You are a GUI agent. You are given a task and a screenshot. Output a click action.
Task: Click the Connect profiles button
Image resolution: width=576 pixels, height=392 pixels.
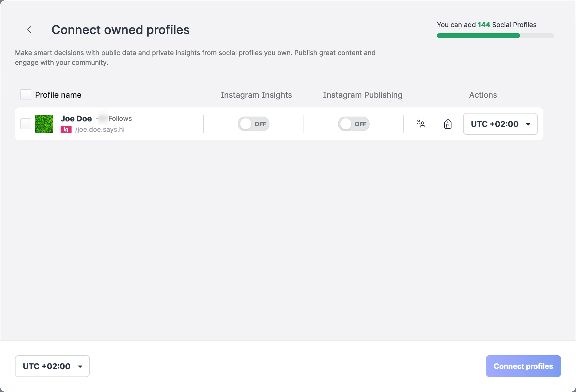coord(523,366)
